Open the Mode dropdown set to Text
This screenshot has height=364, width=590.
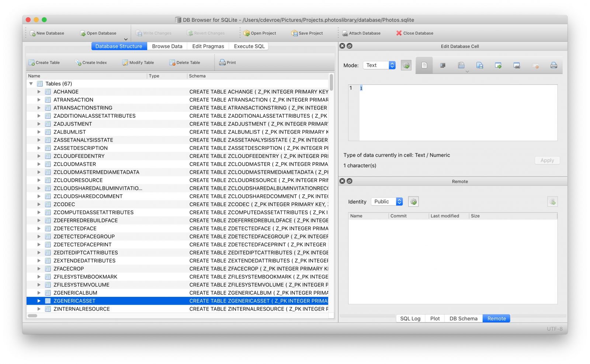(379, 65)
